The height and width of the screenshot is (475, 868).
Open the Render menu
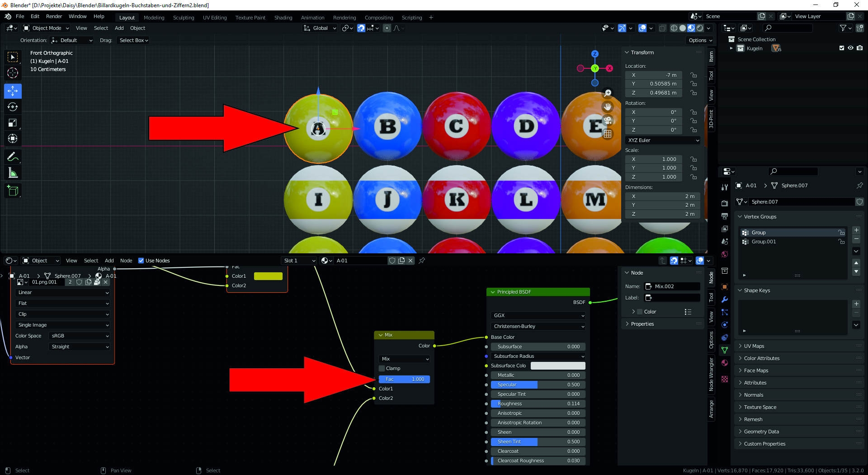pyautogui.click(x=54, y=16)
